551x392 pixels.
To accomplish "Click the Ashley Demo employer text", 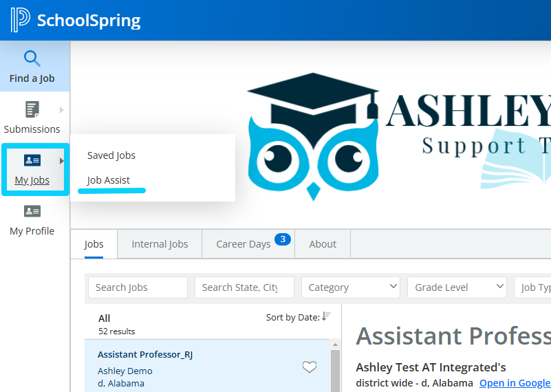I will (125, 371).
